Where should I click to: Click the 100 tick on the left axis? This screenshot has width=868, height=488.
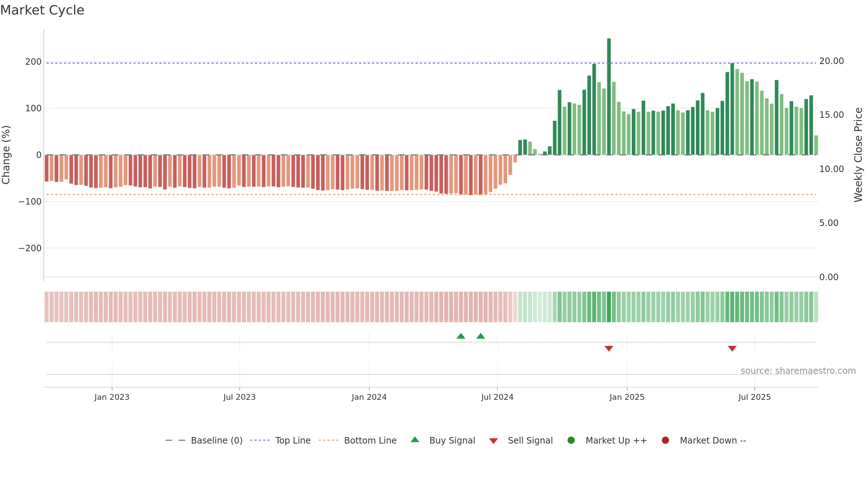(33, 108)
